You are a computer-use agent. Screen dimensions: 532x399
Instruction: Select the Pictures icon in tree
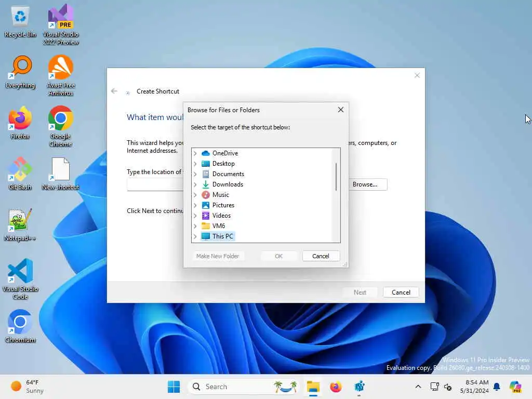click(206, 205)
